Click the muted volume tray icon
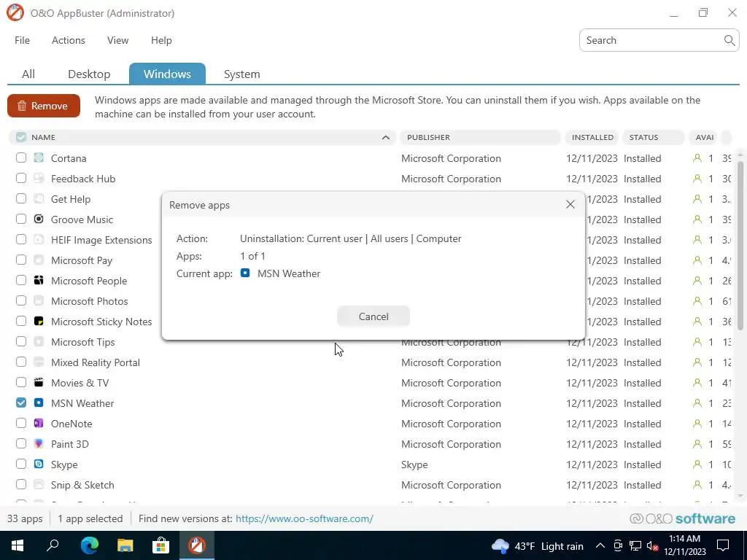This screenshot has height=560, width=747. tap(652, 546)
